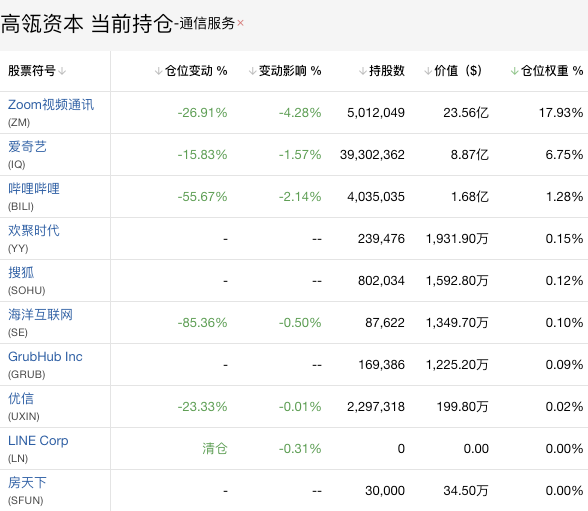Select the 欢聚时代 stock link

pyautogui.click(x=34, y=231)
